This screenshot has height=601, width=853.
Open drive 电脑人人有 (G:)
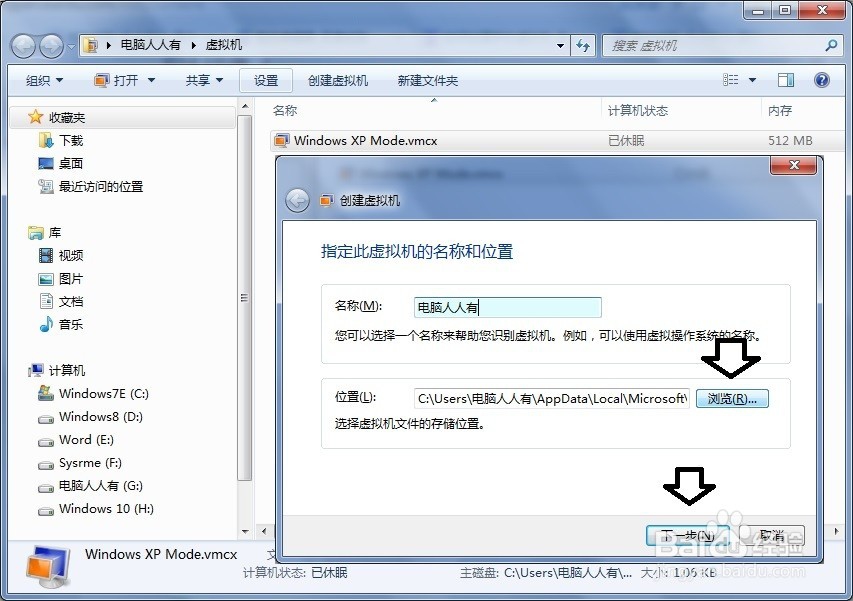click(101, 486)
